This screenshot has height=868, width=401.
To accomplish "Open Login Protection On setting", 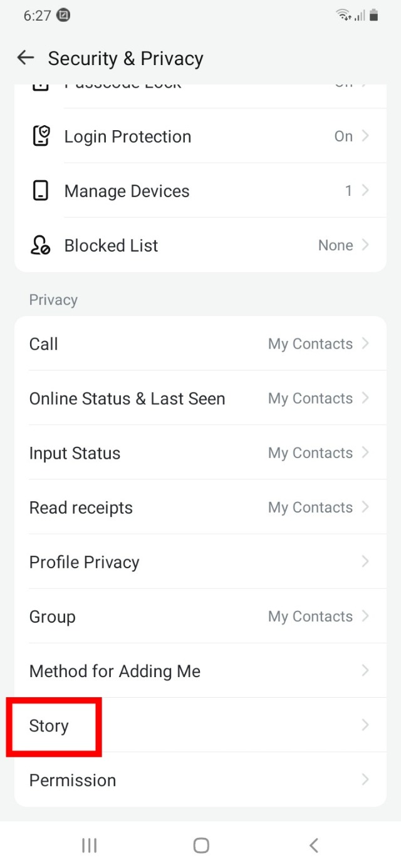I will (x=343, y=136).
